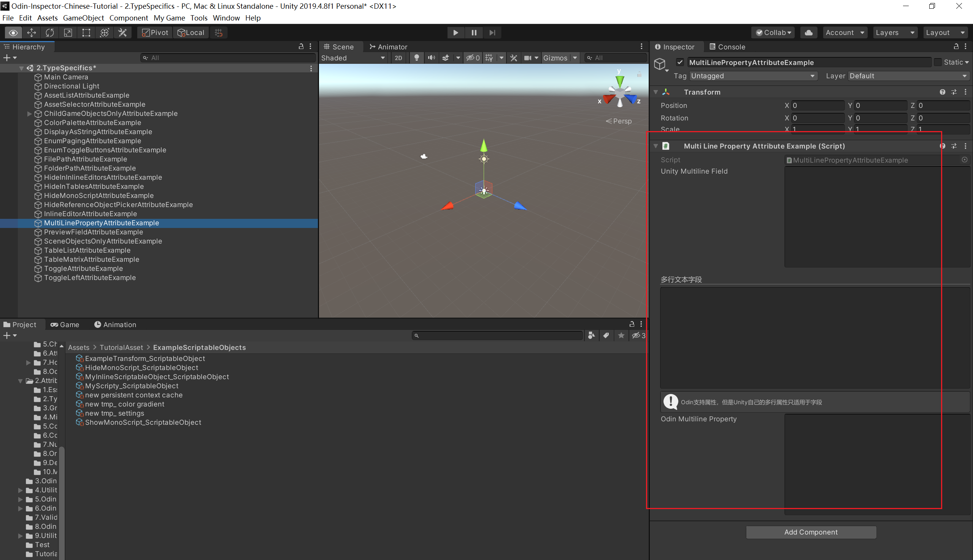Open the Tag Untagged dropdown
This screenshot has width=973, height=560.
point(753,76)
